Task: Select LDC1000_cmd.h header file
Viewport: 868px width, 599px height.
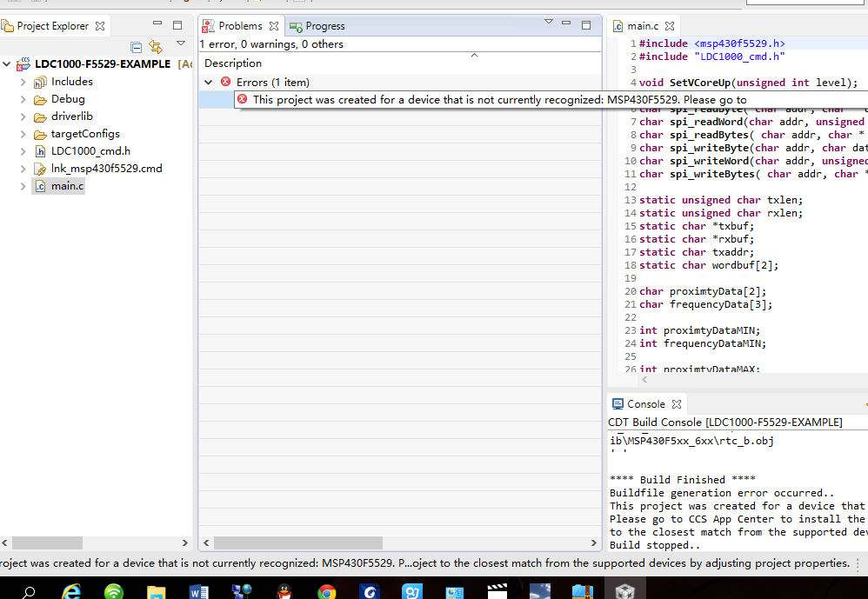Action: (x=90, y=151)
